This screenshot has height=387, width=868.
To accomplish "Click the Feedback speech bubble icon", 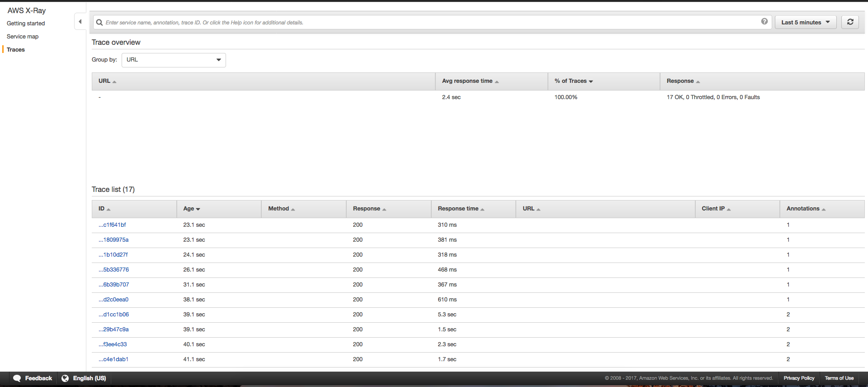I will 17,378.
